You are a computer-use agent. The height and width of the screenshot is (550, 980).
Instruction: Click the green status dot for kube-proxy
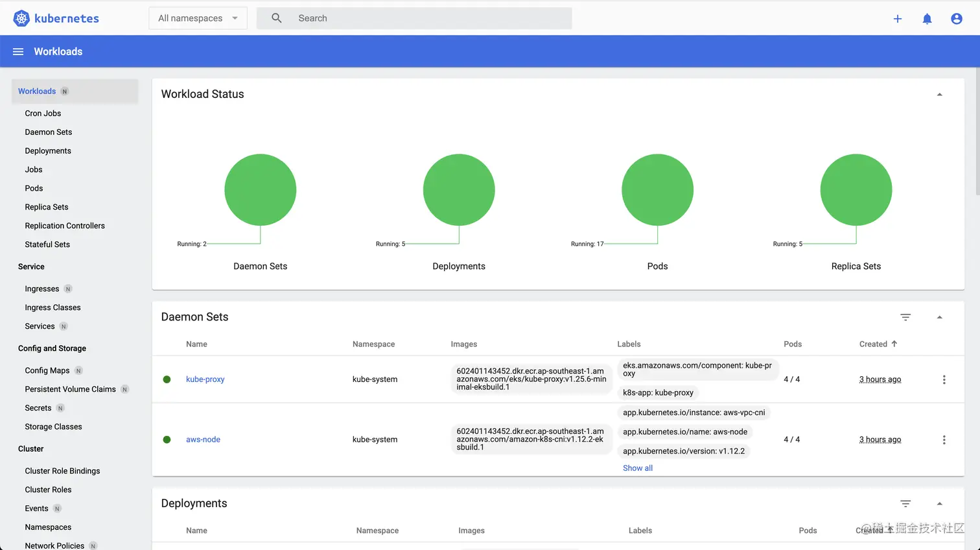click(x=167, y=379)
